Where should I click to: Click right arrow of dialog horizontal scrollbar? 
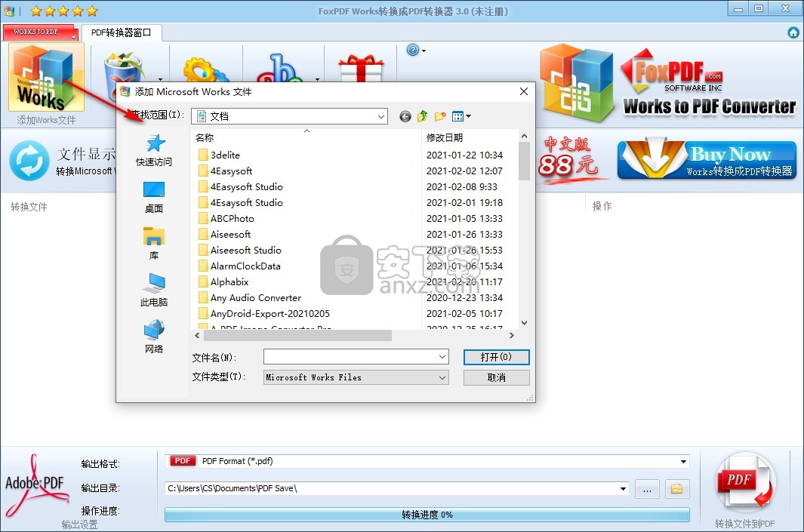coord(511,336)
